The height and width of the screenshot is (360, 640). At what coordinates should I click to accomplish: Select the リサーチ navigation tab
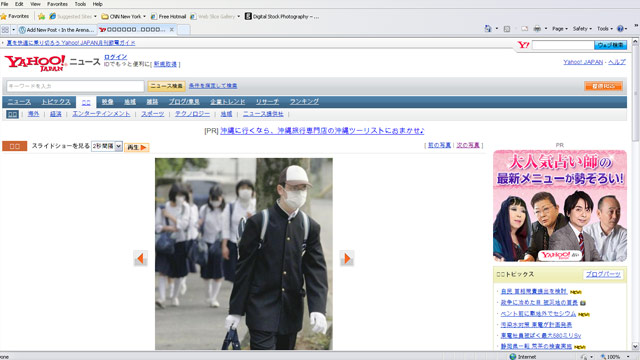[267, 102]
